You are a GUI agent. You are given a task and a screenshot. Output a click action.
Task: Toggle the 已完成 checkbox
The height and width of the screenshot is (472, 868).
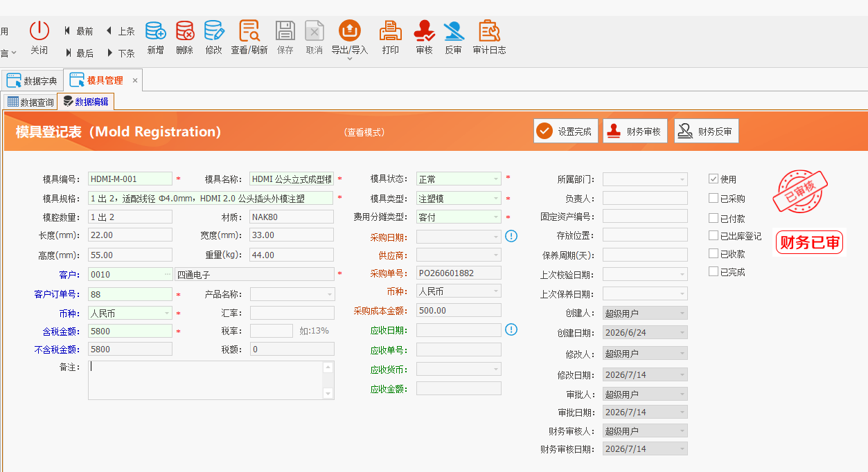click(x=714, y=271)
